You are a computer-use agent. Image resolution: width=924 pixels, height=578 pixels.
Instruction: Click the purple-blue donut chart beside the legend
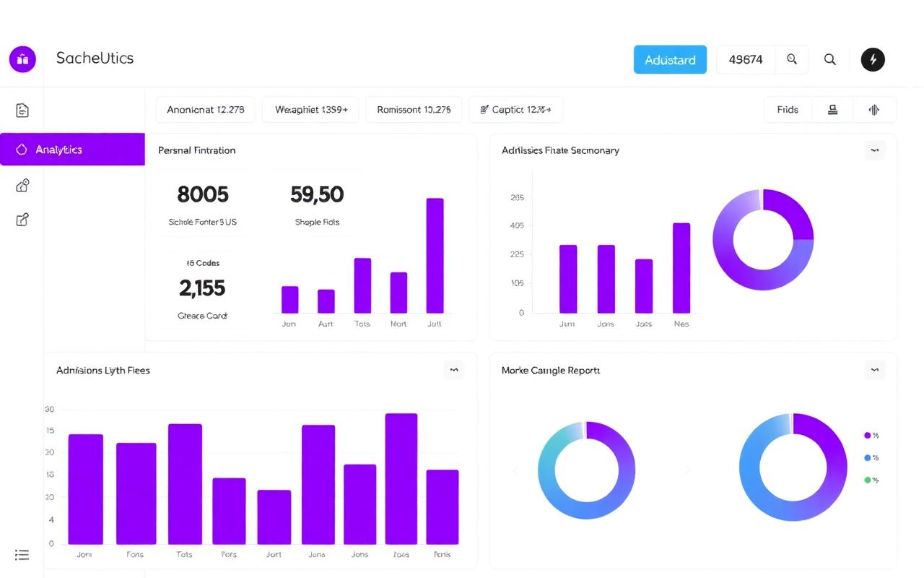click(793, 467)
